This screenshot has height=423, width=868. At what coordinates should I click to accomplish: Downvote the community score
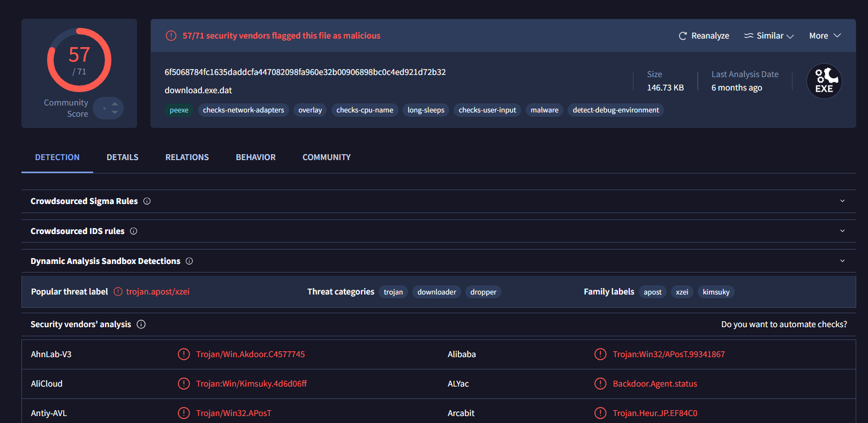(x=115, y=112)
